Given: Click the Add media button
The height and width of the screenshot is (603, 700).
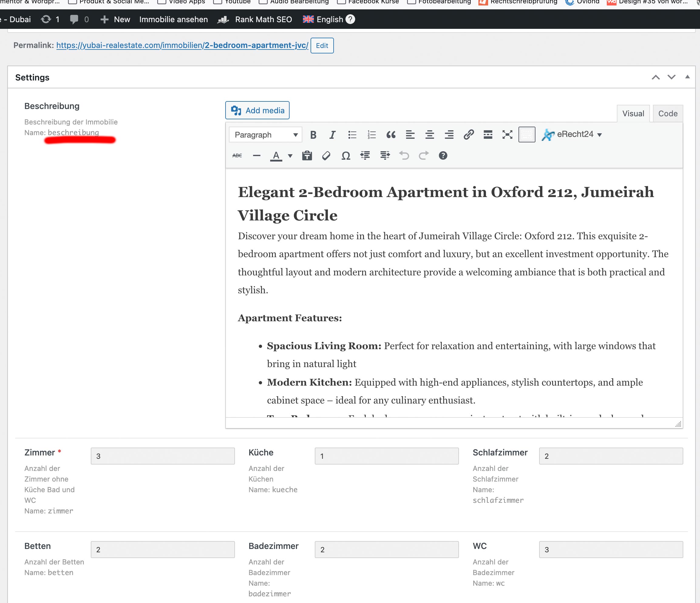Looking at the screenshot, I should coord(257,111).
